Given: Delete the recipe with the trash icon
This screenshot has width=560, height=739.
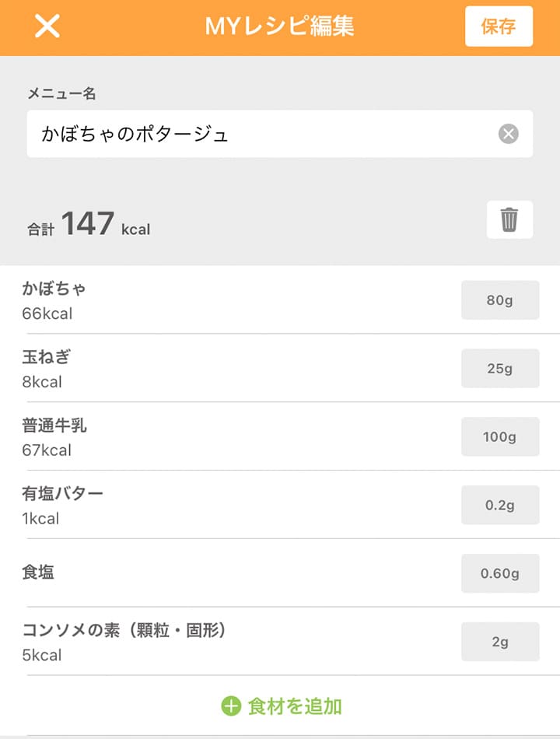Looking at the screenshot, I should tap(509, 219).
